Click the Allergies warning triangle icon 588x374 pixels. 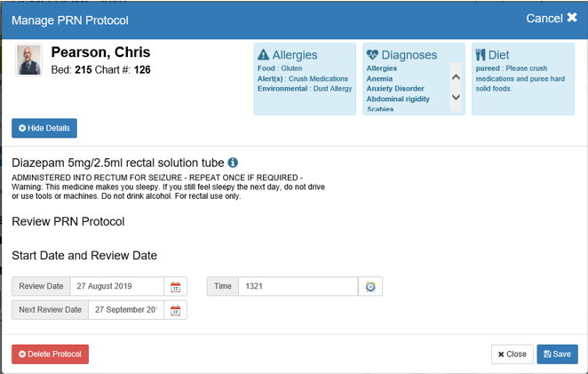pos(263,55)
